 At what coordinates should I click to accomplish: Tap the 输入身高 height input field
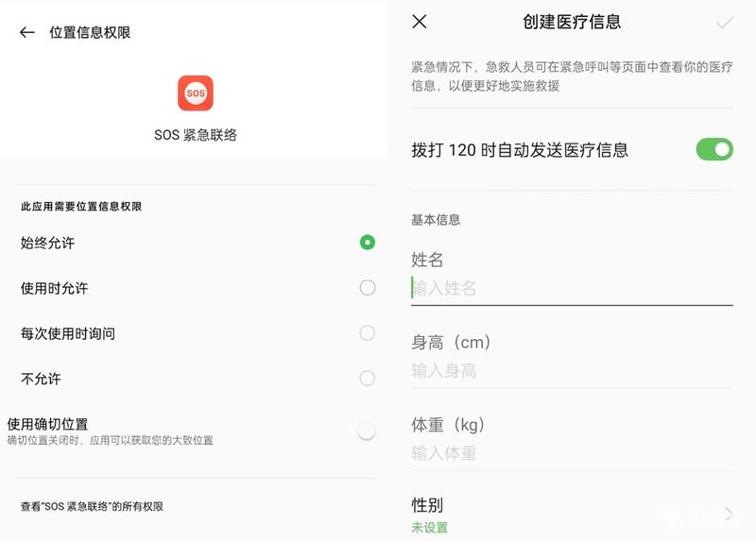pyautogui.click(x=572, y=371)
